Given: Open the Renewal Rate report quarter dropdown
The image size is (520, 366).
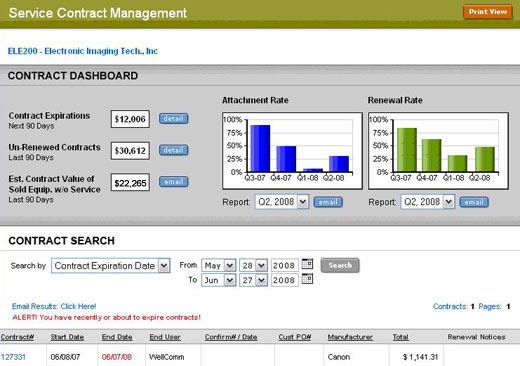Looking at the screenshot, I should tap(428, 202).
